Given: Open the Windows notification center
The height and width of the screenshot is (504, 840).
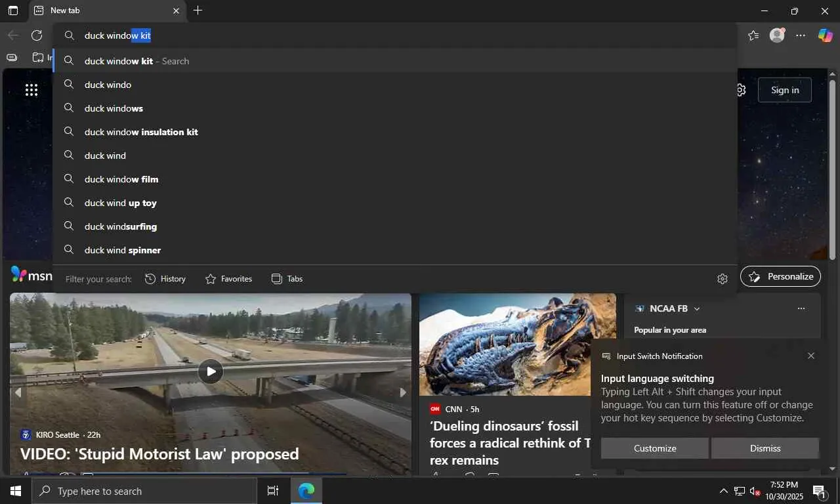Looking at the screenshot, I should click(x=819, y=491).
